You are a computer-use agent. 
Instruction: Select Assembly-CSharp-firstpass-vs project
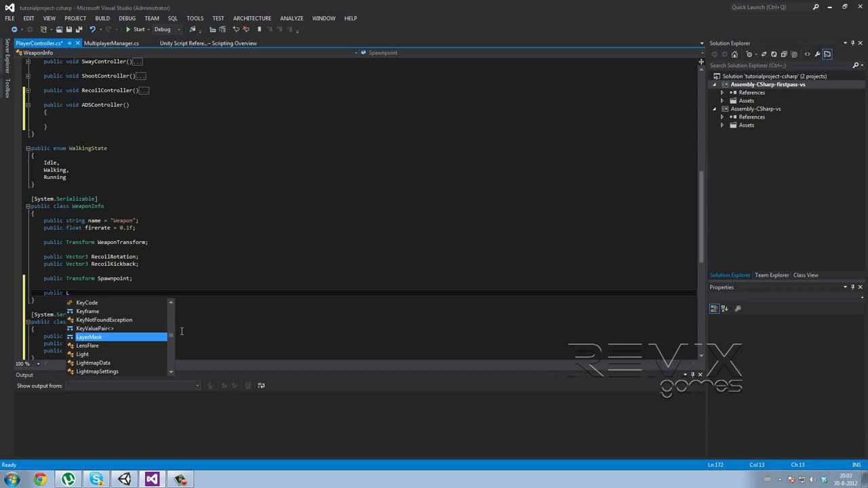tap(768, 85)
